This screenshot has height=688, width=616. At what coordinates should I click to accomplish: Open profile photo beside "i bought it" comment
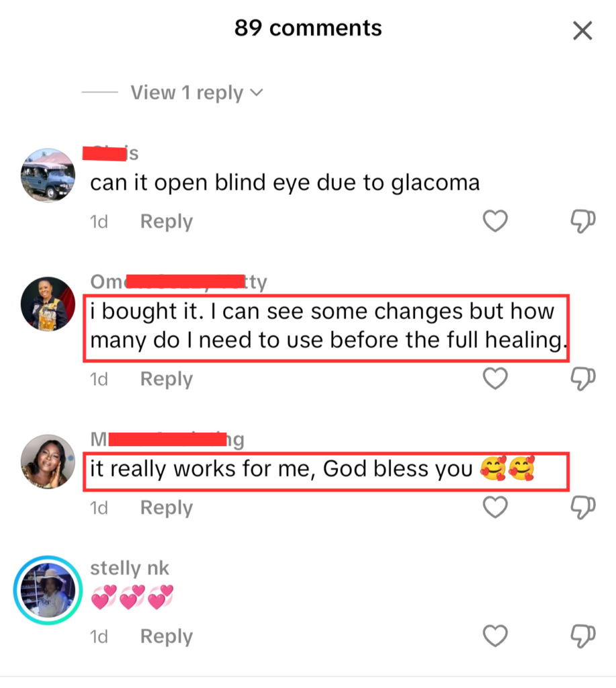point(48,304)
